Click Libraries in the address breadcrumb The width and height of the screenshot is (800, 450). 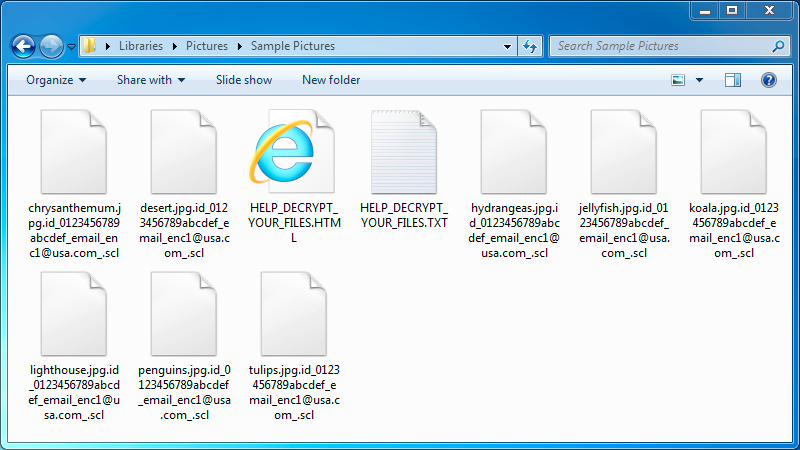tap(140, 46)
